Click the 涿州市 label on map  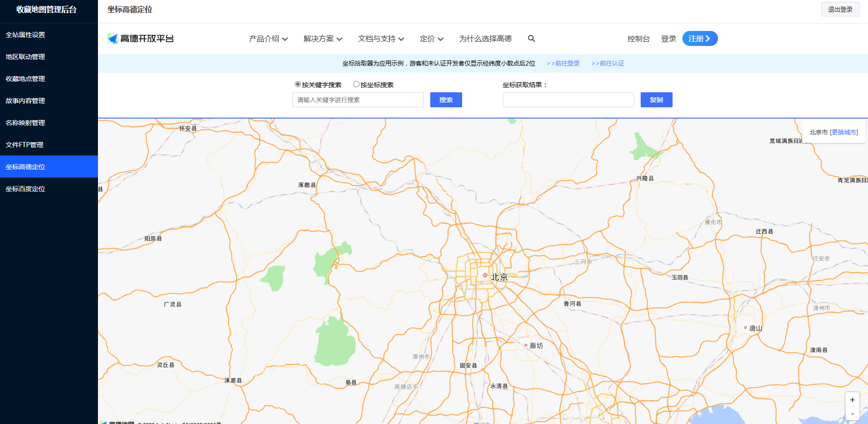(421, 357)
